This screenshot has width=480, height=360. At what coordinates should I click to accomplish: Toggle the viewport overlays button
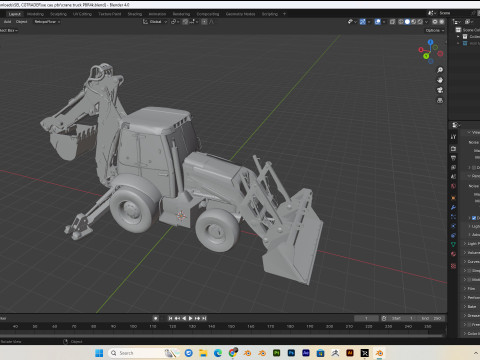click(378, 22)
